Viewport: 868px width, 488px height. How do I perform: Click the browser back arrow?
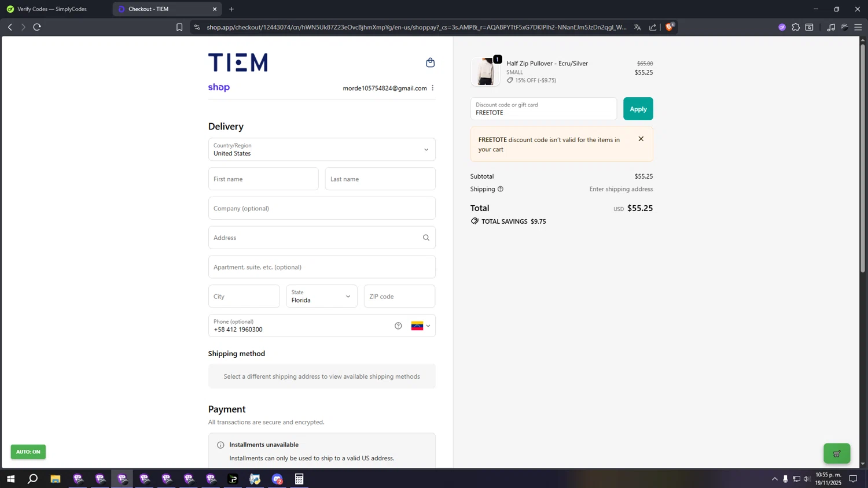click(10, 27)
